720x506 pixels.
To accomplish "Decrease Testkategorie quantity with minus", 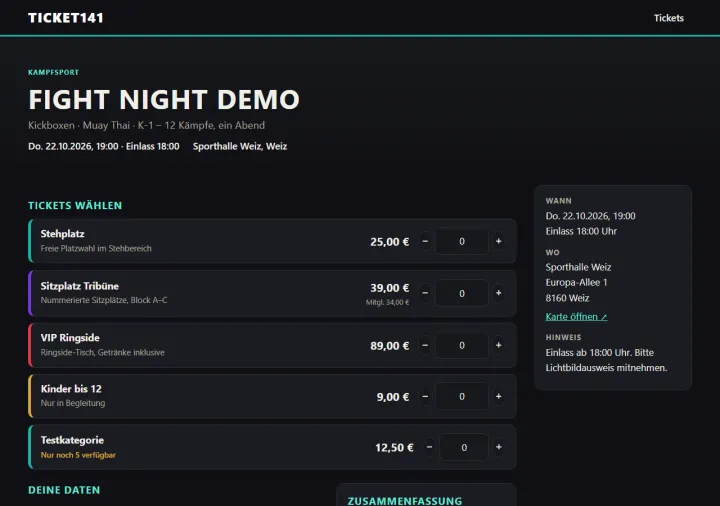I will tap(429, 447).
